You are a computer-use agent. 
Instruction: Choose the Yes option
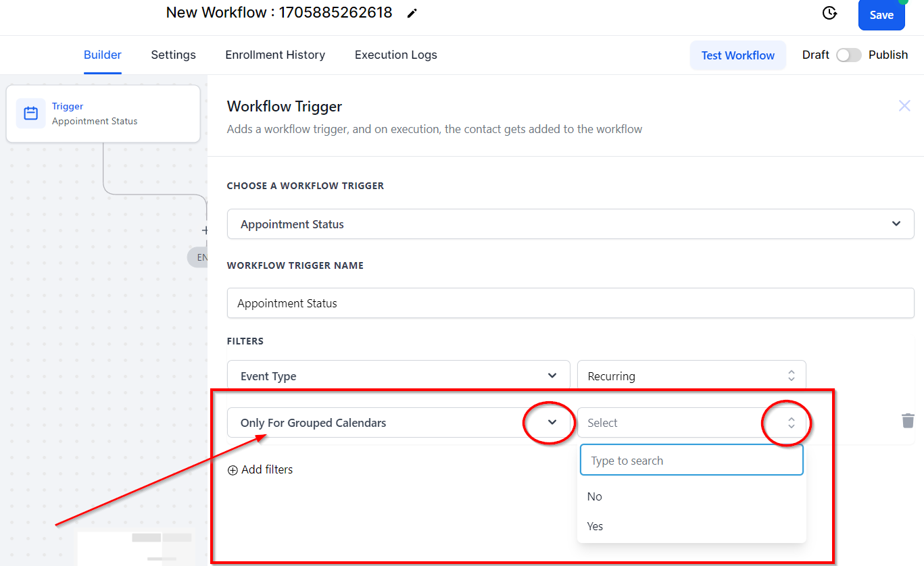691,526
